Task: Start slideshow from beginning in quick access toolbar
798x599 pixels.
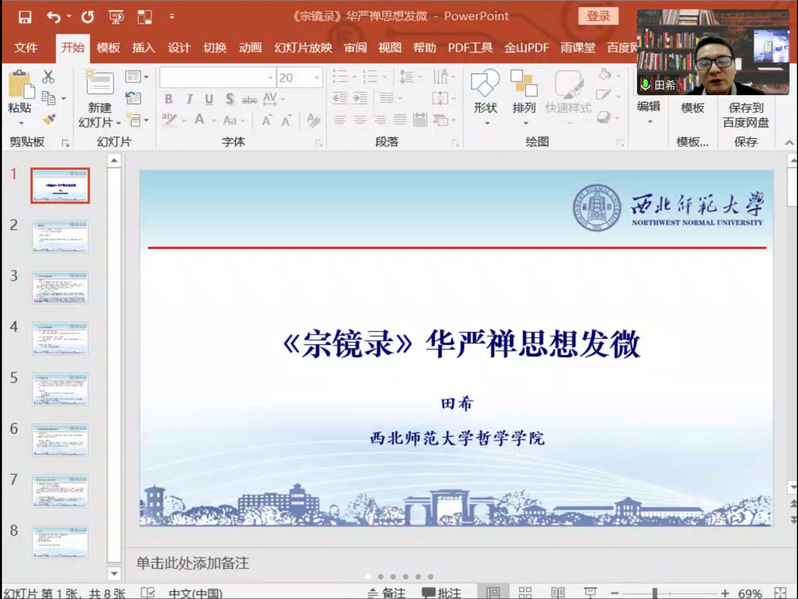Action: click(116, 17)
